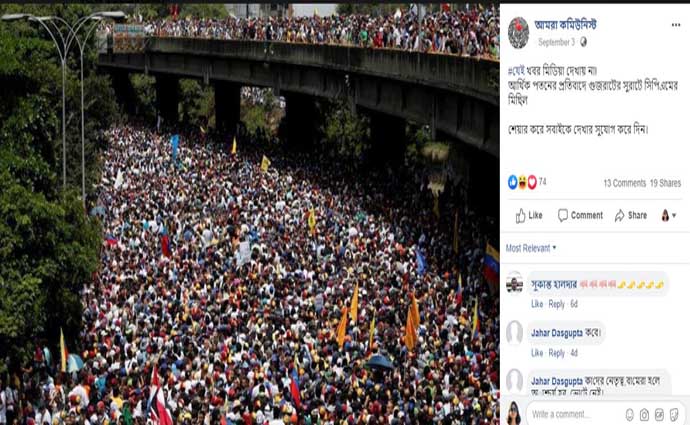Click the globe public privacy icon
This screenshot has width=690, height=425.
pyautogui.click(x=583, y=42)
